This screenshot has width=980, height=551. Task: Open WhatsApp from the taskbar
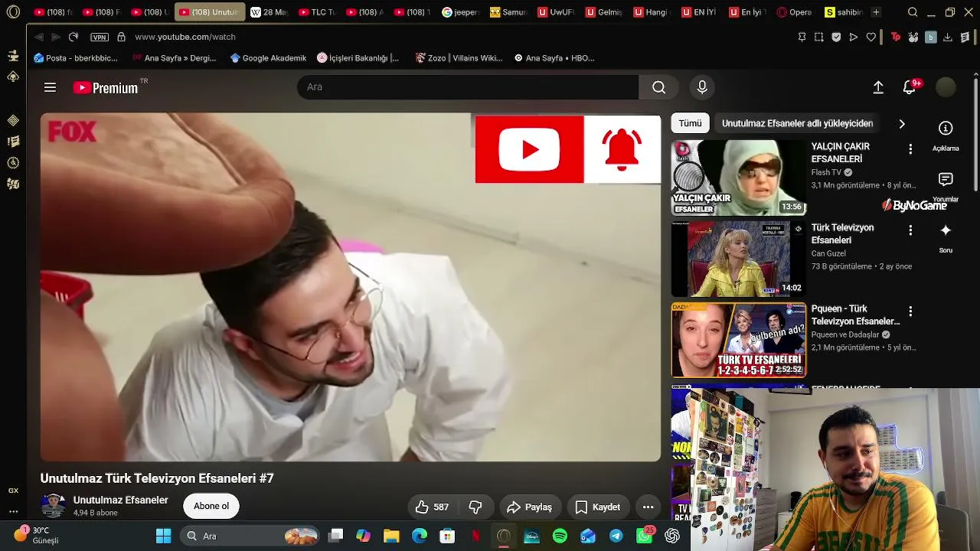point(645,536)
